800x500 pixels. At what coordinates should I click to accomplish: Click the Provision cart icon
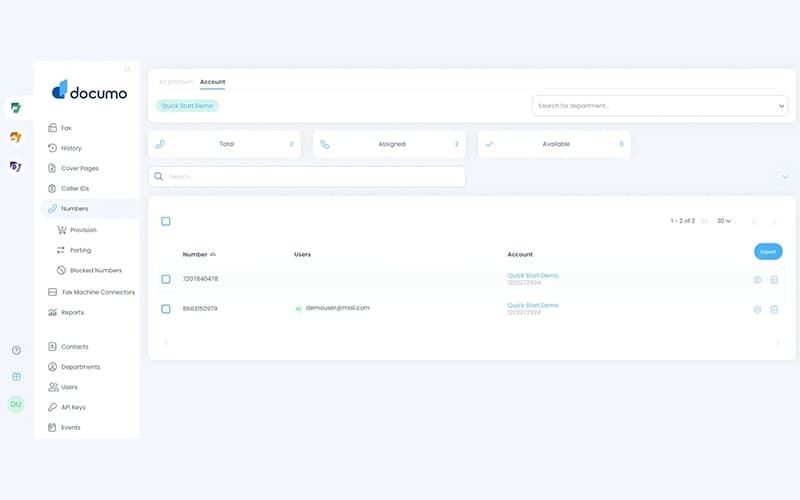[x=62, y=230]
